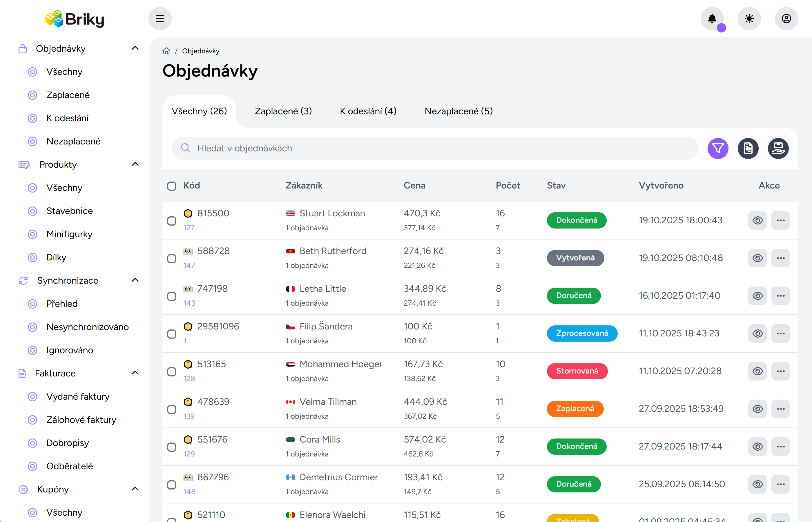
Task: Open the notifications bell
Action: point(712,19)
